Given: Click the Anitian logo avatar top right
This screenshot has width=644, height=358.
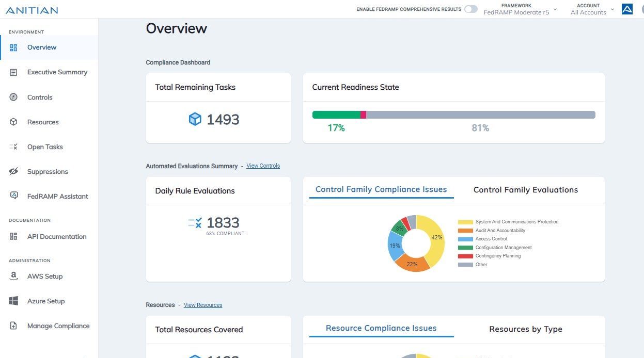Looking at the screenshot, I should 627,9.
